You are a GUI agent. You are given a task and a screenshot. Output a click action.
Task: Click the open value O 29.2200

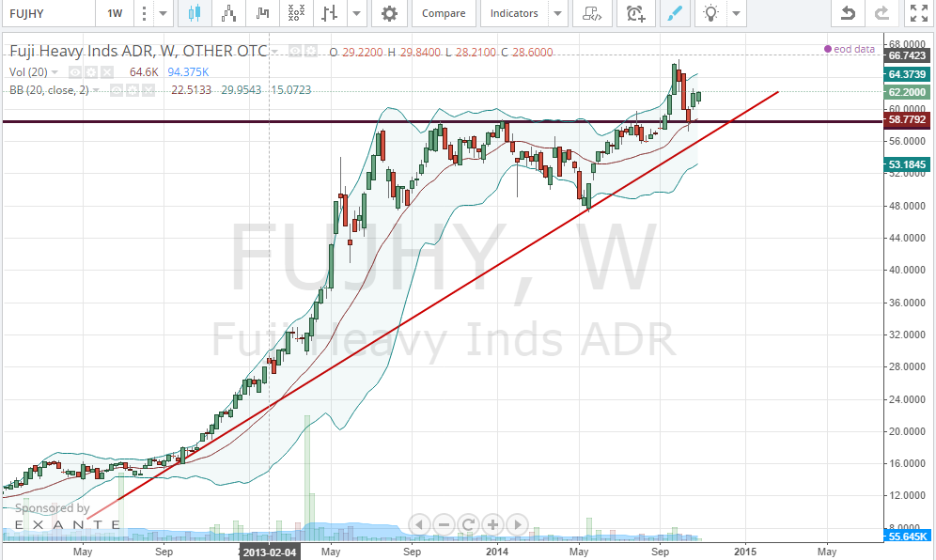point(356,53)
